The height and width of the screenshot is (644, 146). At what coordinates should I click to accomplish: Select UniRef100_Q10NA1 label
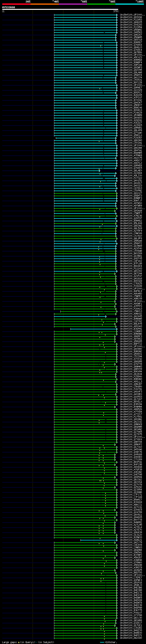click(x=131, y=256)
